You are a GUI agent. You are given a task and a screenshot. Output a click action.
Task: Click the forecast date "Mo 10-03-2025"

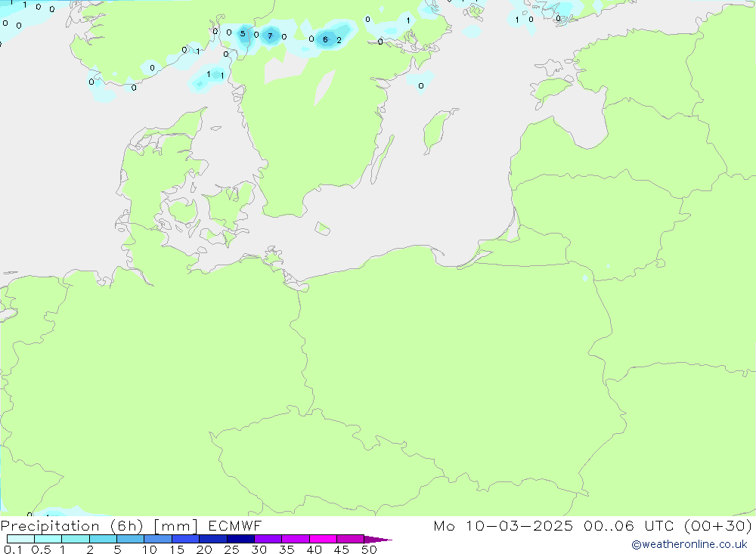click(503, 525)
